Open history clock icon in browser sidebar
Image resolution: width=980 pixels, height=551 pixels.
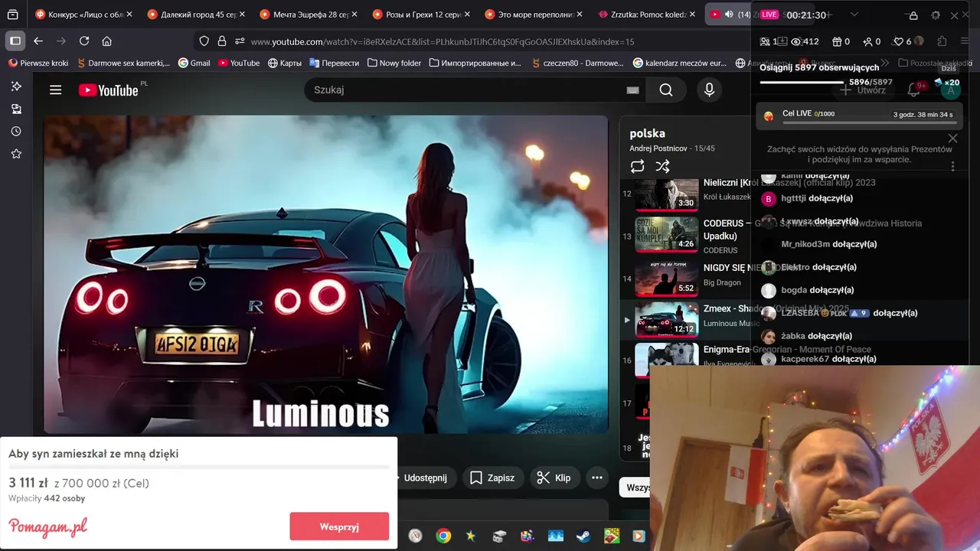coord(16,132)
